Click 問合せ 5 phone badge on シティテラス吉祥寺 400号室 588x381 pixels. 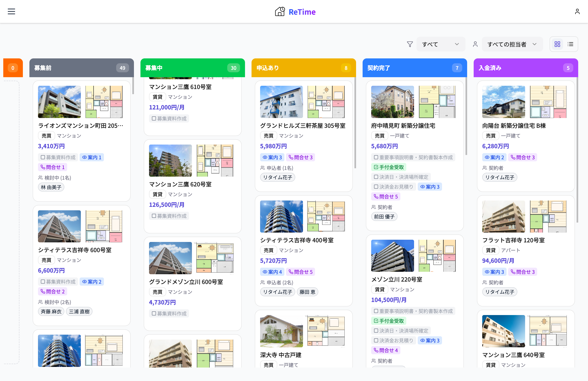tap(300, 272)
